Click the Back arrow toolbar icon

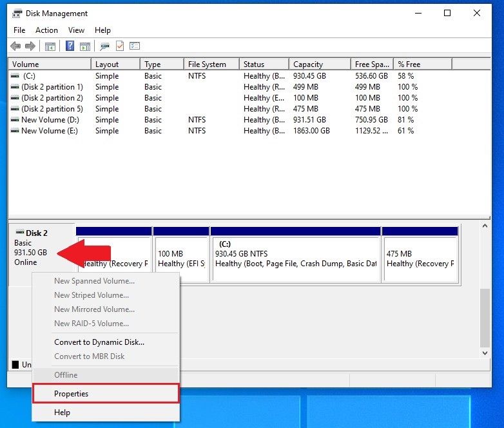click(x=15, y=46)
